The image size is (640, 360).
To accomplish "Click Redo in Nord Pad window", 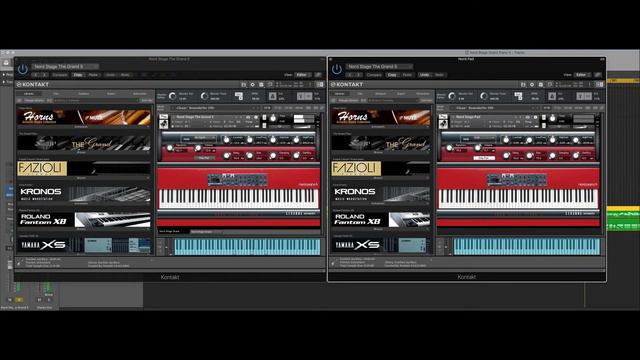I will [440, 75].
